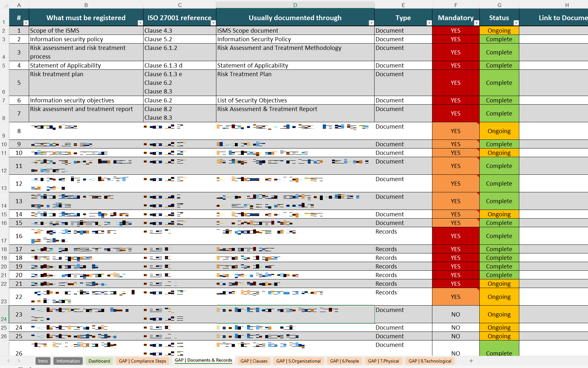Image resolution: width=588 pixels, height=368 pixels.
Task: Click the next sheet navigation arrow
Action: click(x=19, y=361)
